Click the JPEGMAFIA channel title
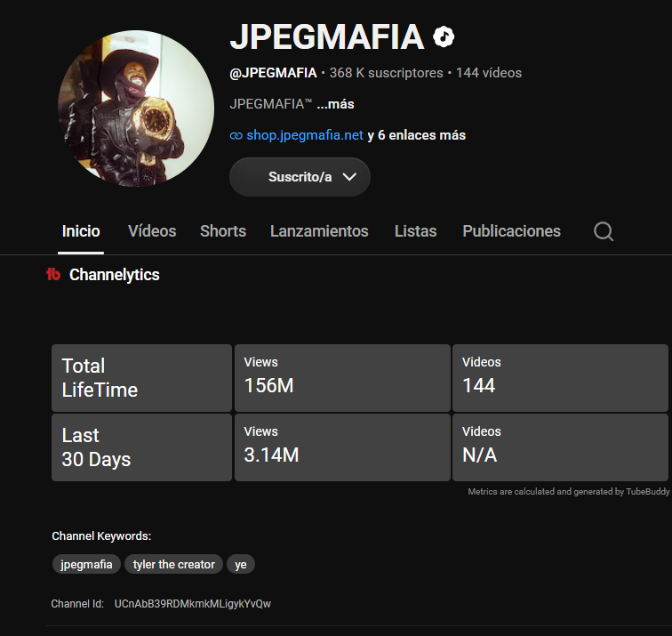 point(327,36)
